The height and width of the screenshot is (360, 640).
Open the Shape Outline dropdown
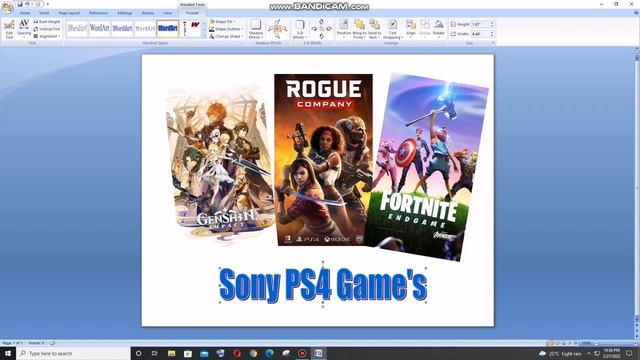point(225,29)
